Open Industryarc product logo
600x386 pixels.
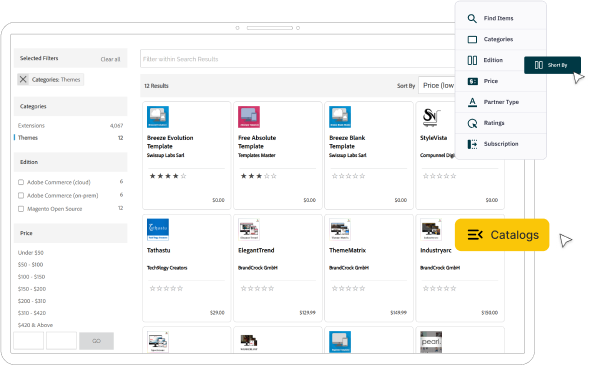click(x=431, y=230)
